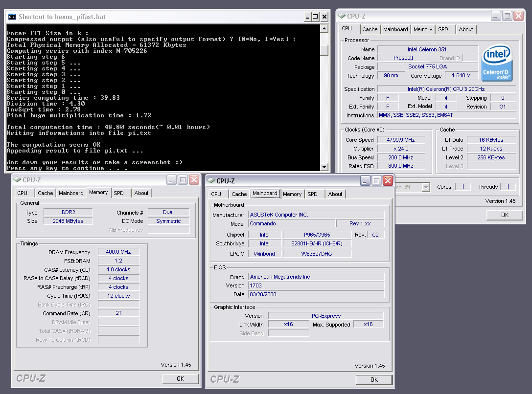Click OK in the CPU window

click(x=505, y=215)
